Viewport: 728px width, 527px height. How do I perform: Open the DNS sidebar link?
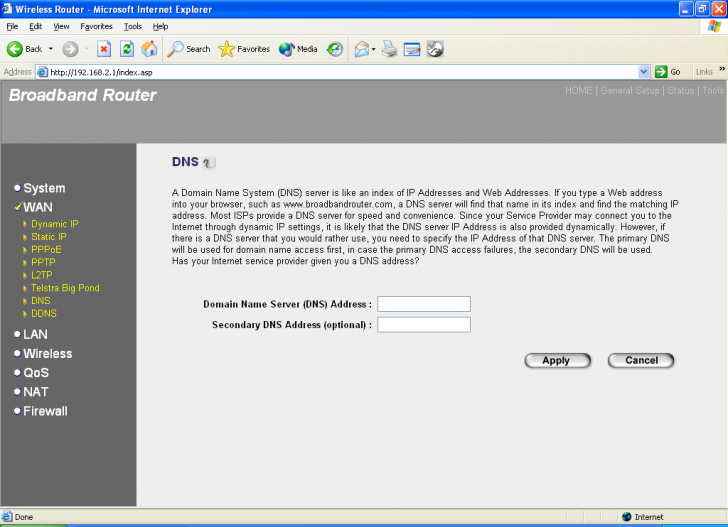pos(41,301)
